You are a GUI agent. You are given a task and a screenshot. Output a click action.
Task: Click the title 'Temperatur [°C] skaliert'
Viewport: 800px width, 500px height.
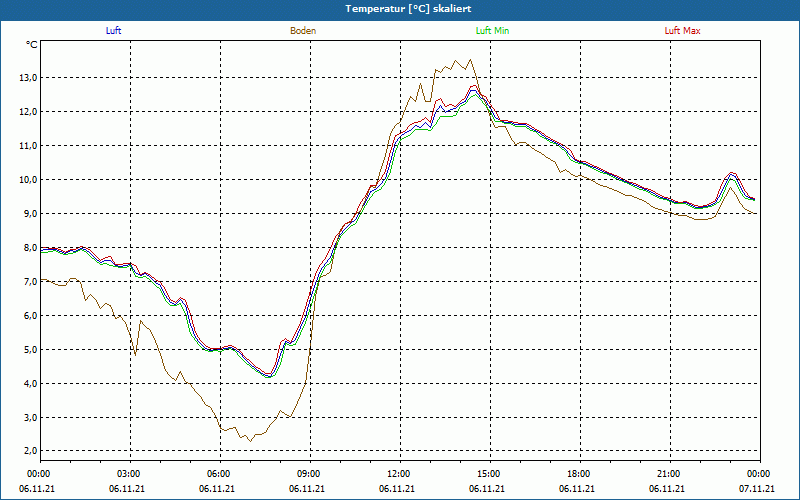click(408, 9)
